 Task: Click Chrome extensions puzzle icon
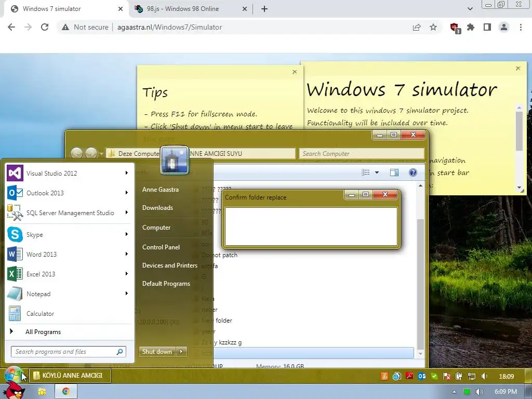point(471,27)
